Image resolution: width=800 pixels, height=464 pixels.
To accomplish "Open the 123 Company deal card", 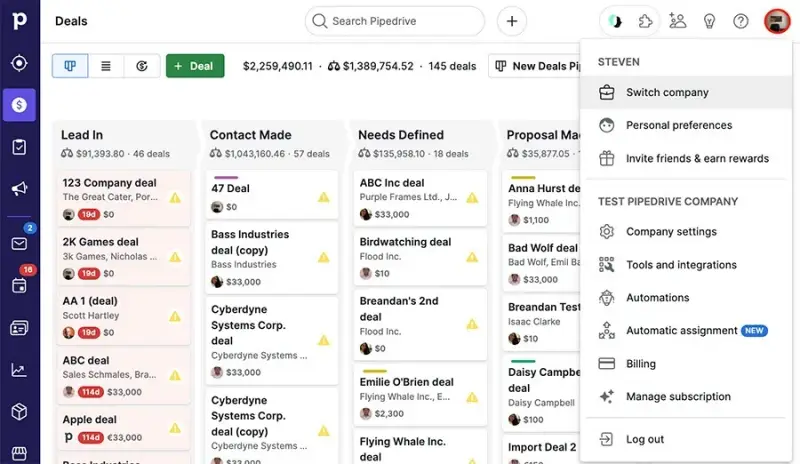I will pos(124,199).
